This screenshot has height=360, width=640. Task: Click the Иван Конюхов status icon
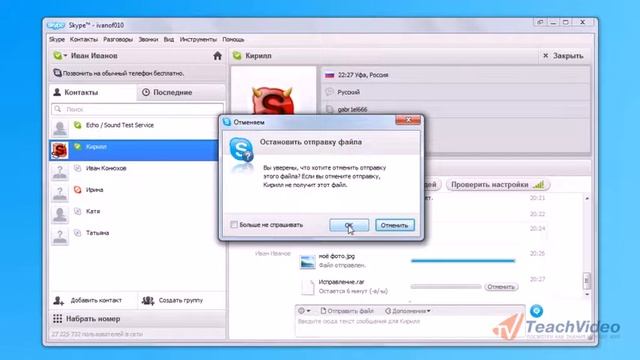click(x=77, y=168)
